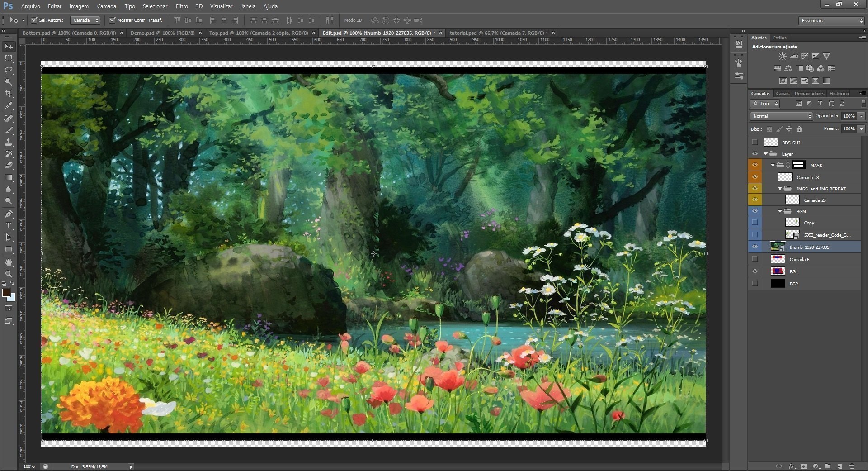Viewport: 868px width, 471px height.
Task: Add a Channel Mixer adjustment
Action: [x=821, y=69]
